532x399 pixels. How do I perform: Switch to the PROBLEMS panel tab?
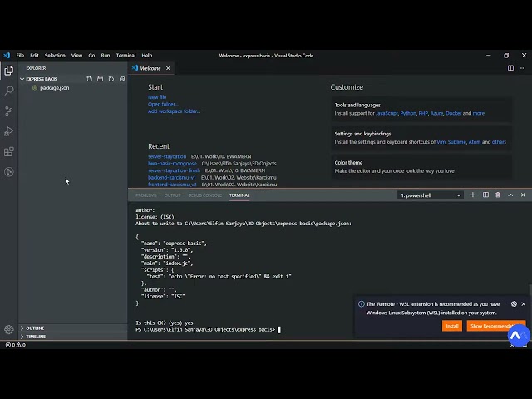pyautogui.click(x=146, y=195)
